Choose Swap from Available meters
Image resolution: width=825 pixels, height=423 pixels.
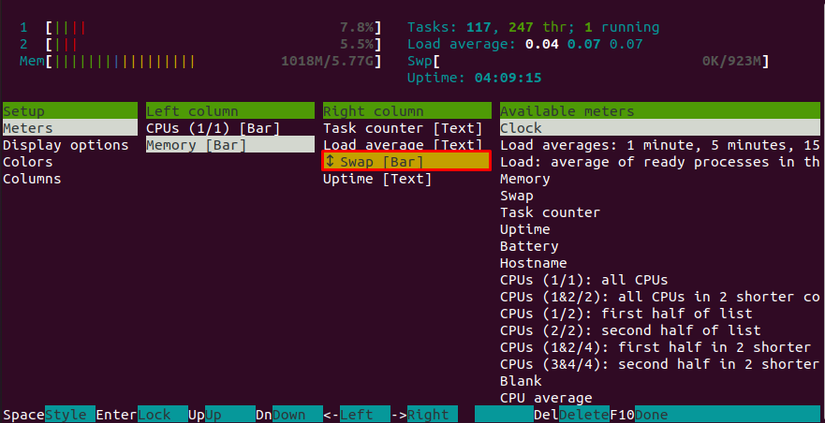point(517,196)
